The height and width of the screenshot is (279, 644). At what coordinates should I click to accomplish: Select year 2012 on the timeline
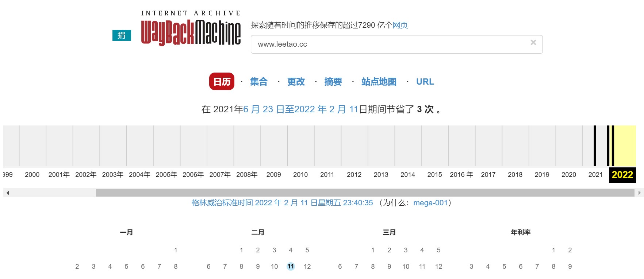pyautogui.click(x=354, y=175)
